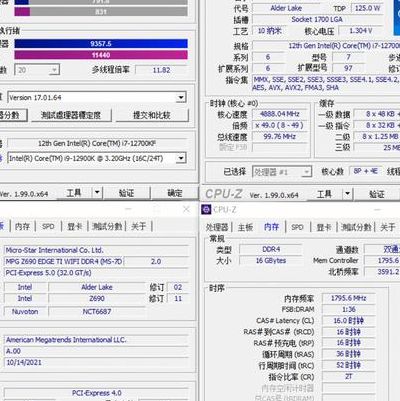Click the blue 9357.5 multi-thread score bar
This screenshot has width=400, height=401.
click(101, 44)
